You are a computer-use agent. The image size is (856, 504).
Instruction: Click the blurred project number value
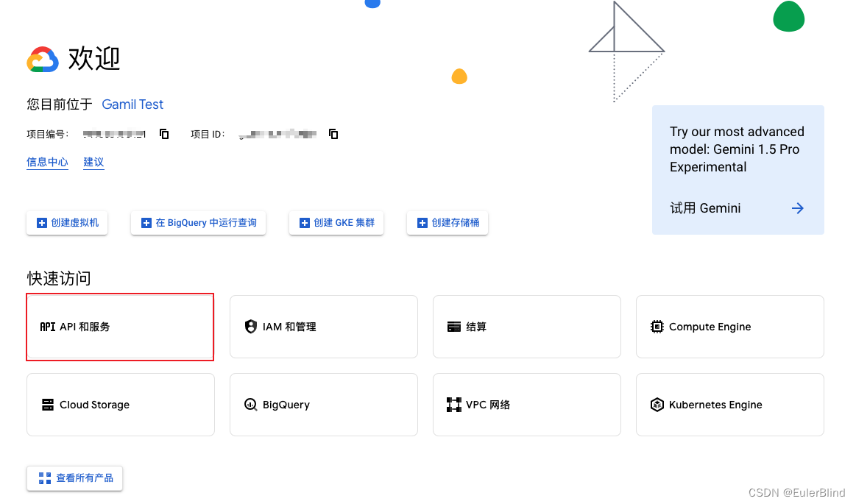(x=114, y=134)
